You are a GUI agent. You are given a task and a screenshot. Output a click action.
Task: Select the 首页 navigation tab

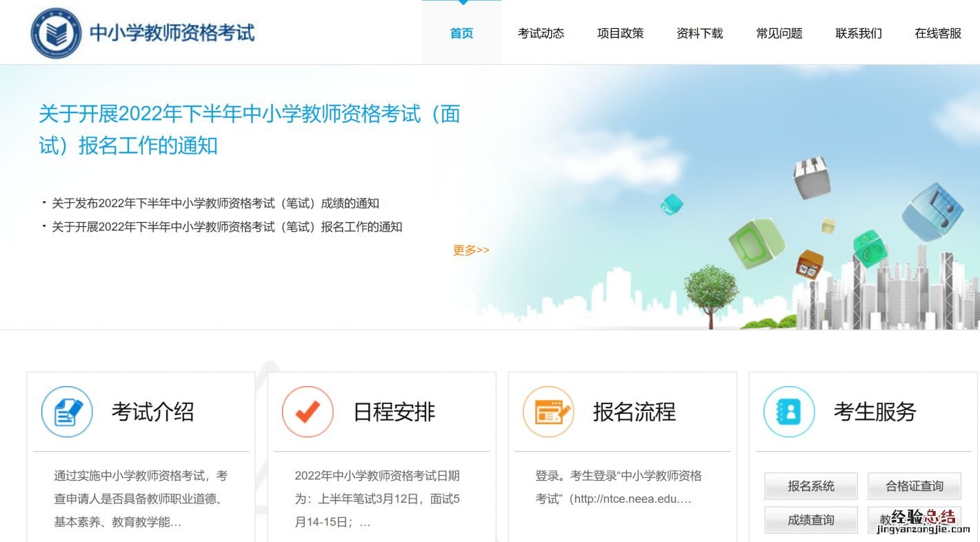click(461, 32)
